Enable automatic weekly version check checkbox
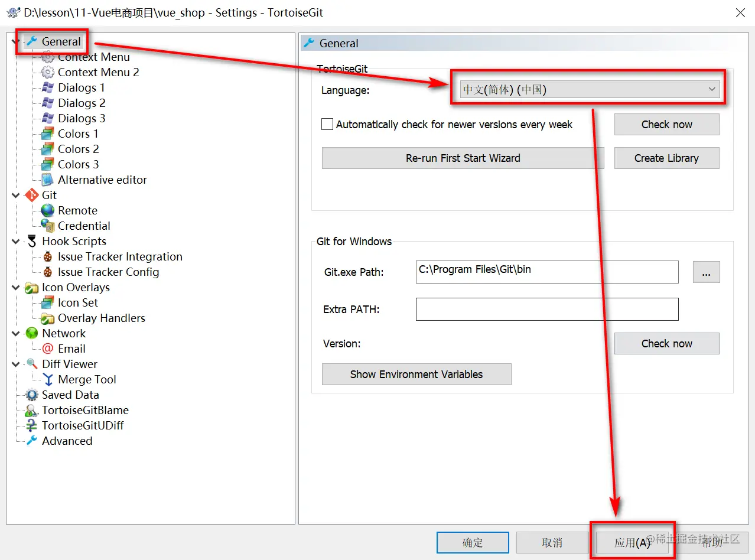Image resolution: width=755 pixels, height=560 pixels. pyautogui.click(x=327, y=124)
